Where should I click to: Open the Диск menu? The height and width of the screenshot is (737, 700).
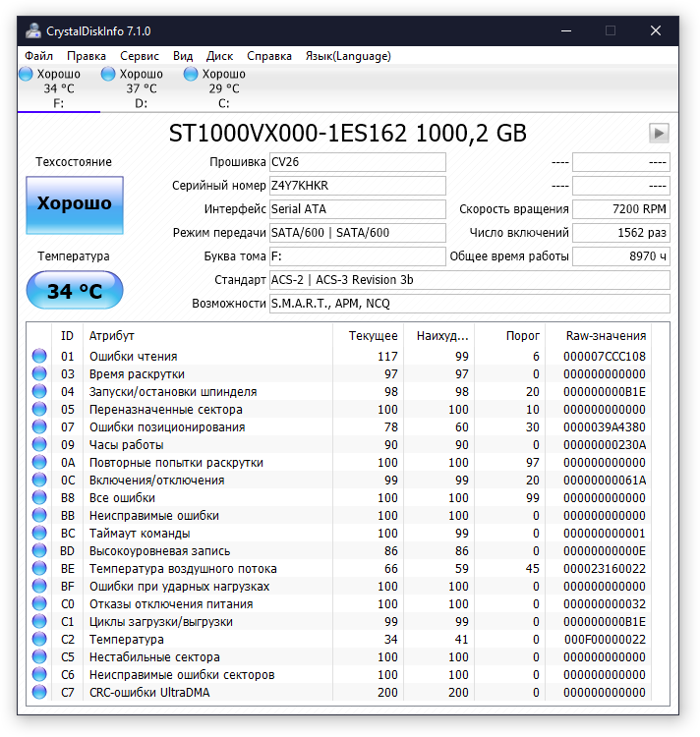219,56
